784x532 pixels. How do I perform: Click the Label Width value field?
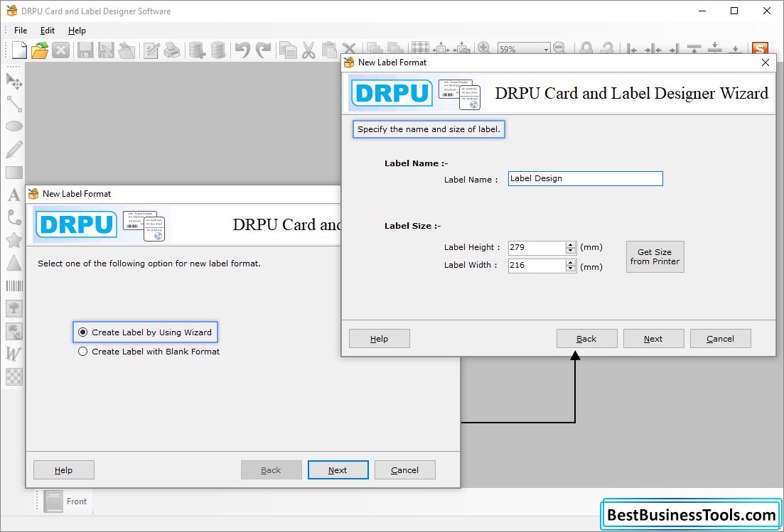point(537,266)
